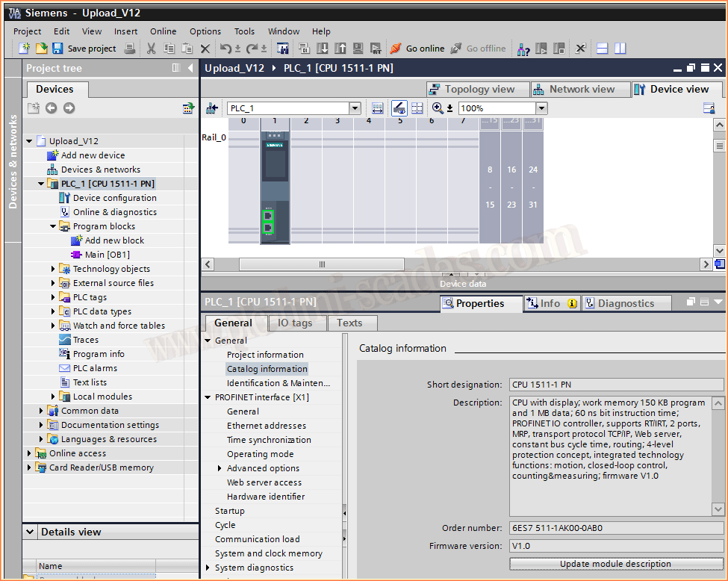The image size is (728, 581).
Task: Open the Add new device item
Action: point(93,155)
